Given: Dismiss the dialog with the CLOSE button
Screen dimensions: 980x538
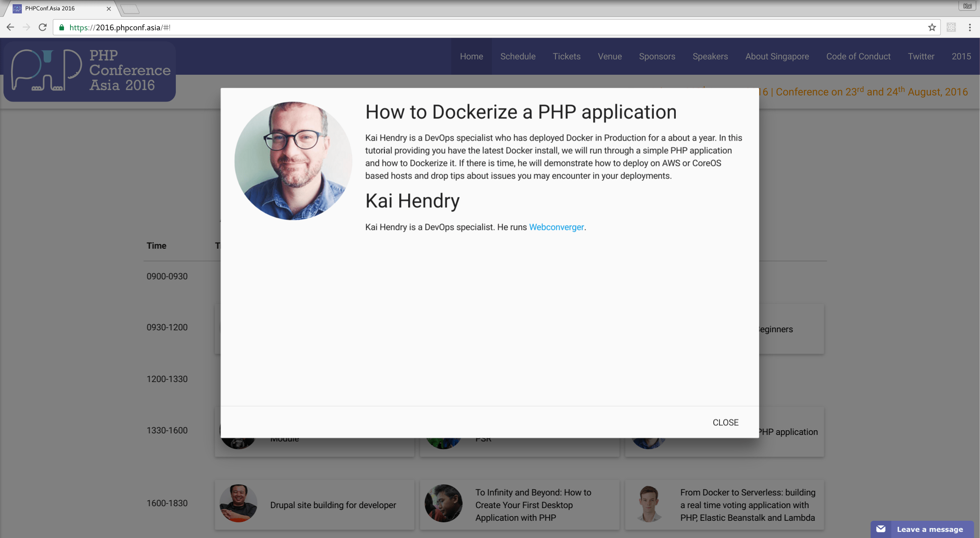Looking at the screenshot, I should (x=725, y=422).
